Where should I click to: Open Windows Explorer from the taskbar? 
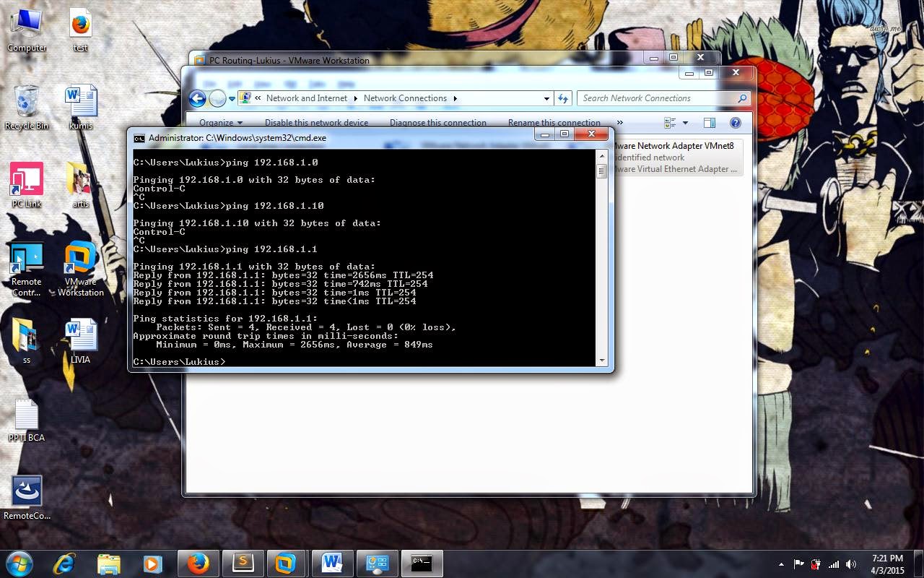108,564
